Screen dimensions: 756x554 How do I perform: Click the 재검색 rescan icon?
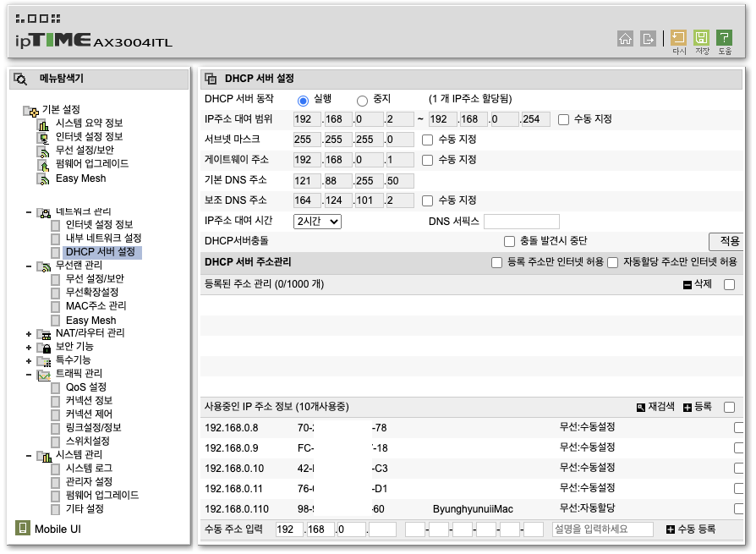(x=640, y=408)
